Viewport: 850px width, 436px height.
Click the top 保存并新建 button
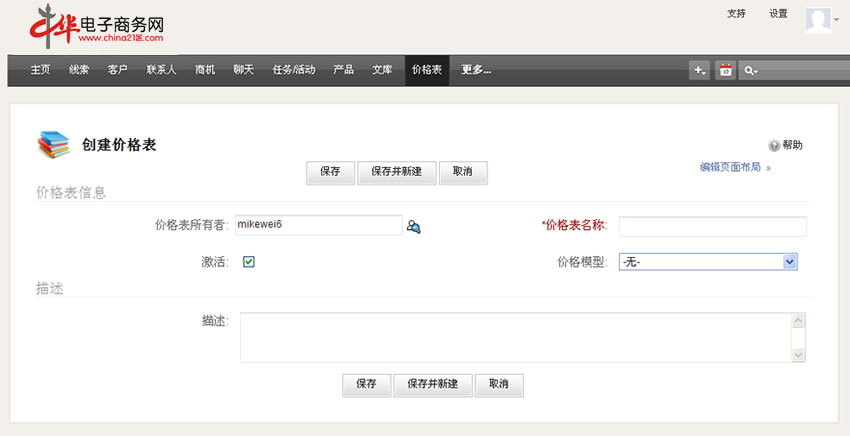(396, 172)
